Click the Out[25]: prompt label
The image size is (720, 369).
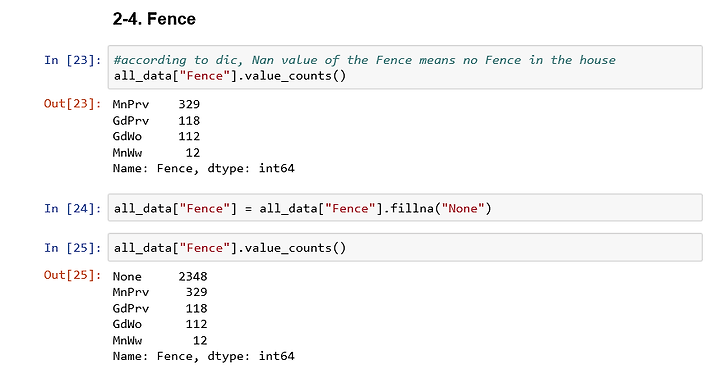(x=73, y=275)
